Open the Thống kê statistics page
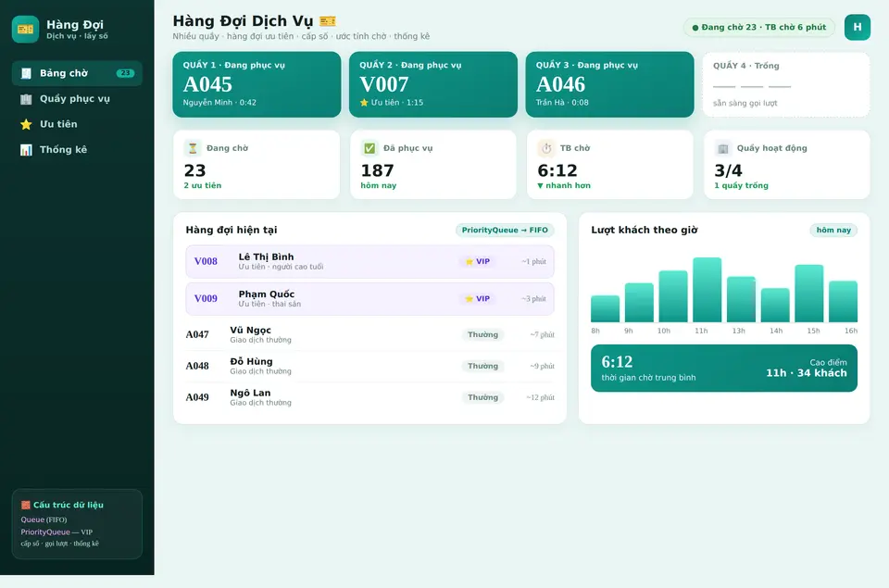The height and width of the screenshot is (588, 889). [77, 150]
